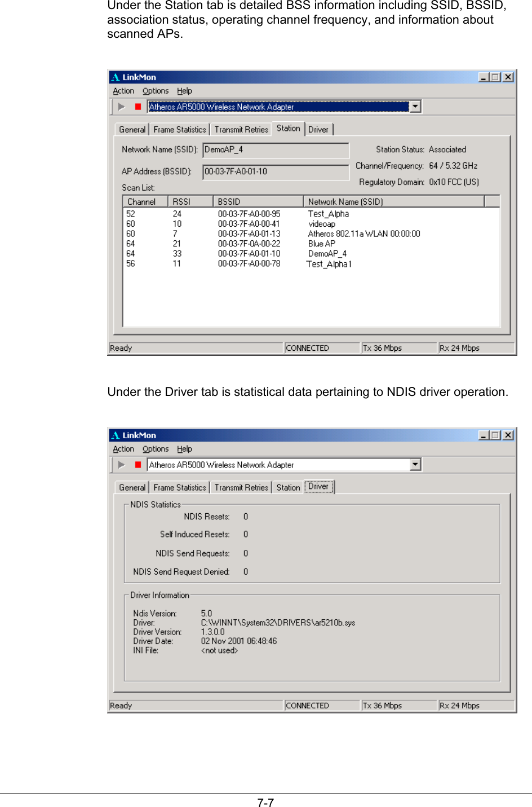This screenshot has width=532, height=807.
Task: Select the Station tab in the upper window
Action: click(288, 129)
